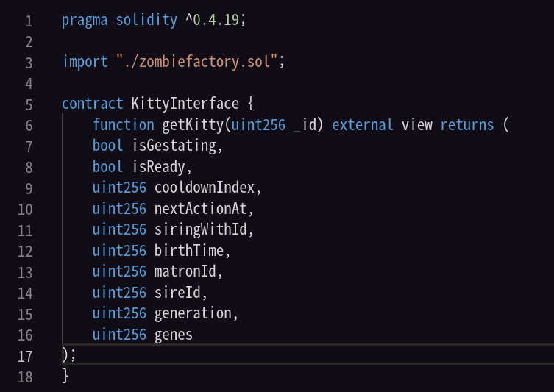Click uint256 type before birthTime

tap(119, 251)
